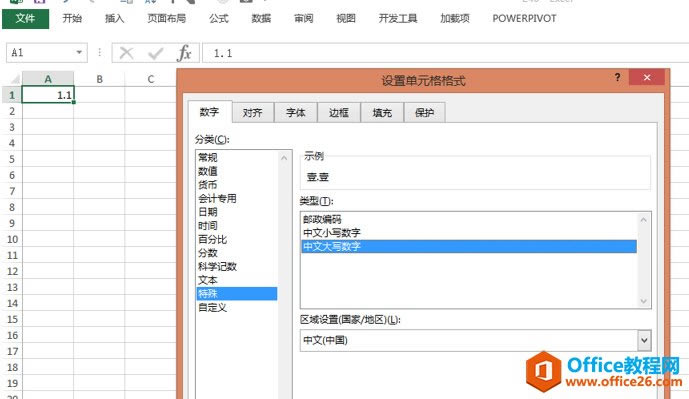
Task: Select the 中文小写数字 type
Action: point(332,232)
